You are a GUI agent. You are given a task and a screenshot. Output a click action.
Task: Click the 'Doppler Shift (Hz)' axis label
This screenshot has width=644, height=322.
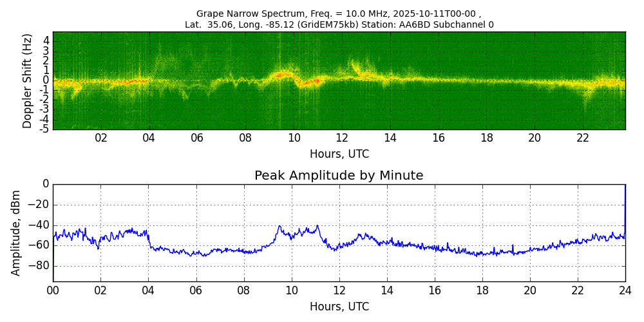tap(28, 80)
